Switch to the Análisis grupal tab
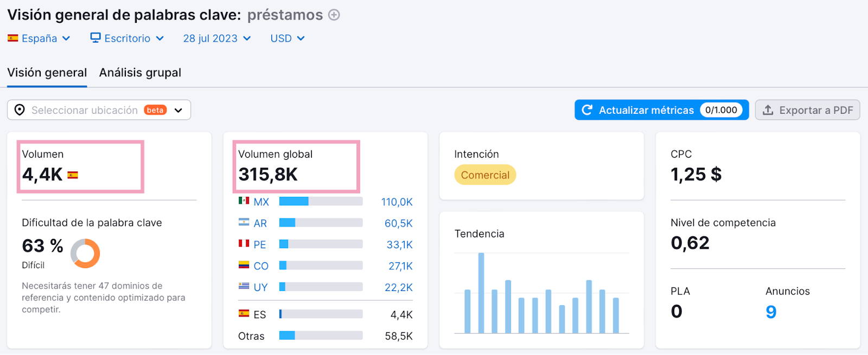868x355 pixels. [140, 73]
